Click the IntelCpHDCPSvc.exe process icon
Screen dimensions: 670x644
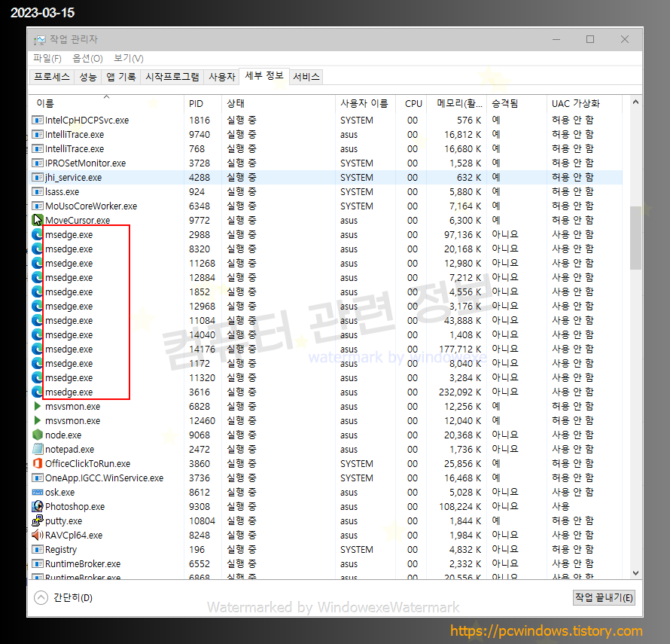(x=38, y=121)
